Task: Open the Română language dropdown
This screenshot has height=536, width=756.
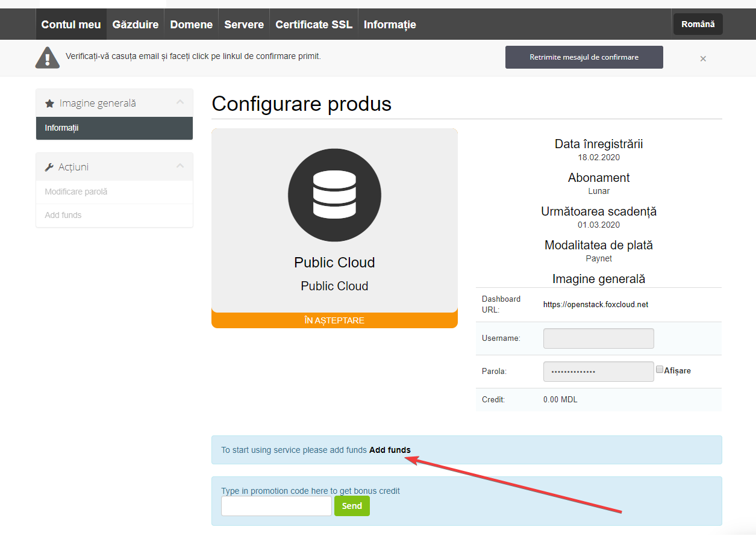Action: pyautogui.click(x=698, y=24)
